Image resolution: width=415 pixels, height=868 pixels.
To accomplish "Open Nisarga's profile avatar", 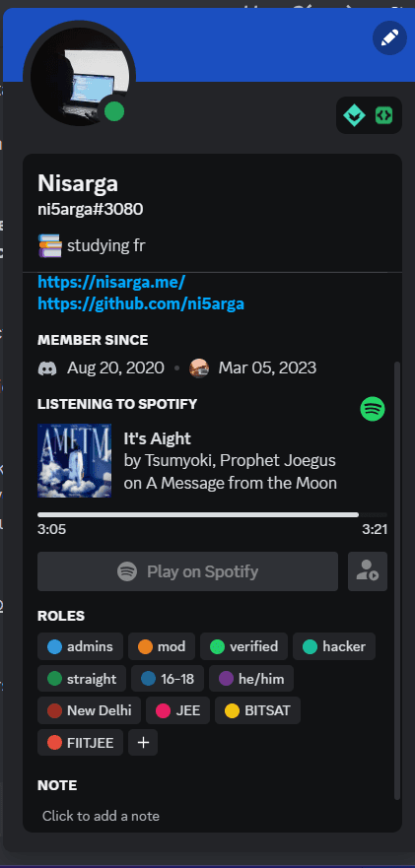I will (79, 77).
